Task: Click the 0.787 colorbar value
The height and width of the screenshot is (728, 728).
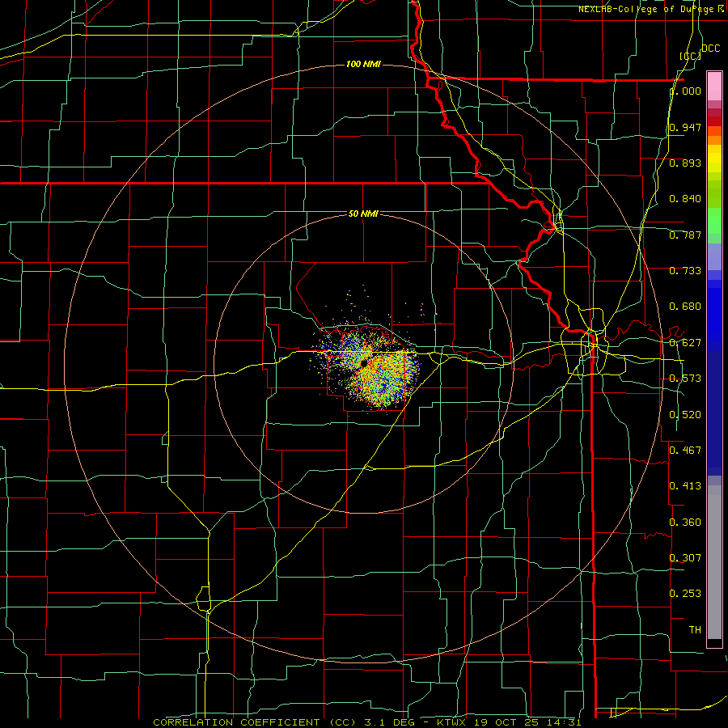Action: (685, 235)
